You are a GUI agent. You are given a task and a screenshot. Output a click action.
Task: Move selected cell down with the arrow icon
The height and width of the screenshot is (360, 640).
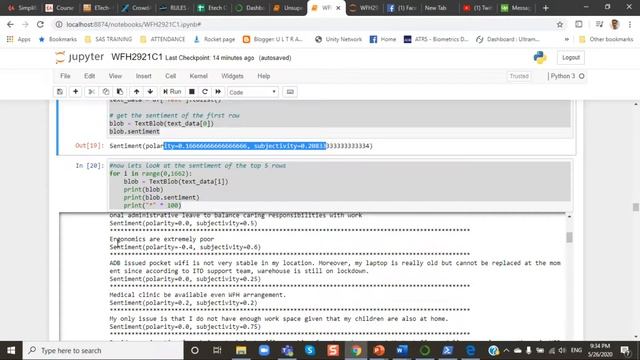point(150,92)
